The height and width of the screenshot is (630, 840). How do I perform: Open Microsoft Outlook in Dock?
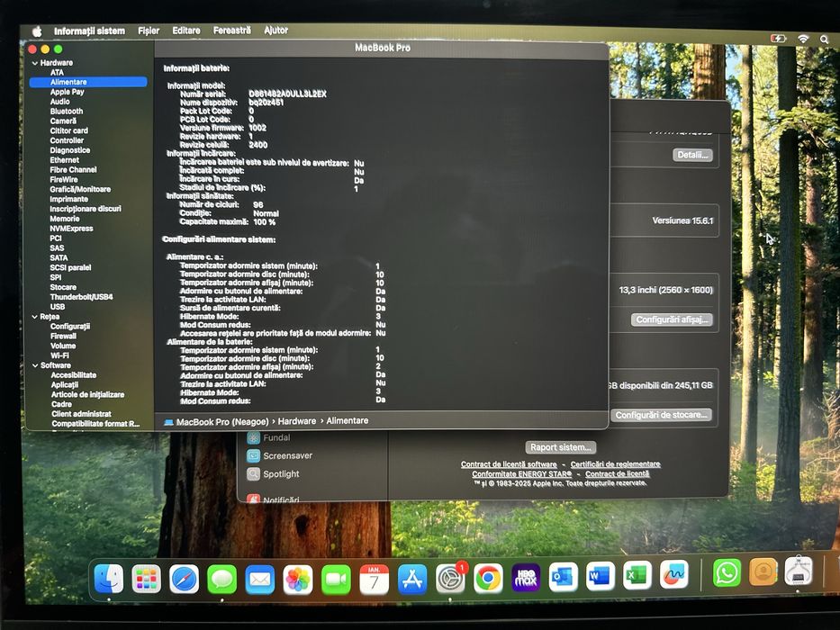pos(563,577)
